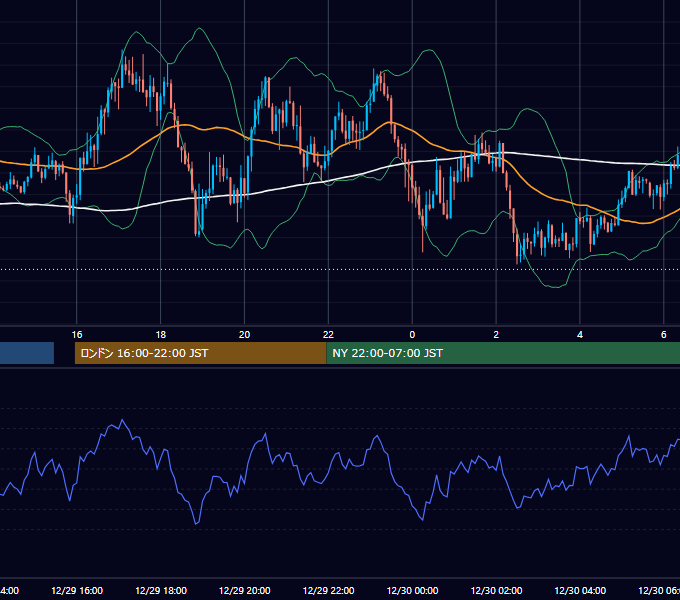
Task: Click hour label 0 on price chart axis
Action: 412,335
